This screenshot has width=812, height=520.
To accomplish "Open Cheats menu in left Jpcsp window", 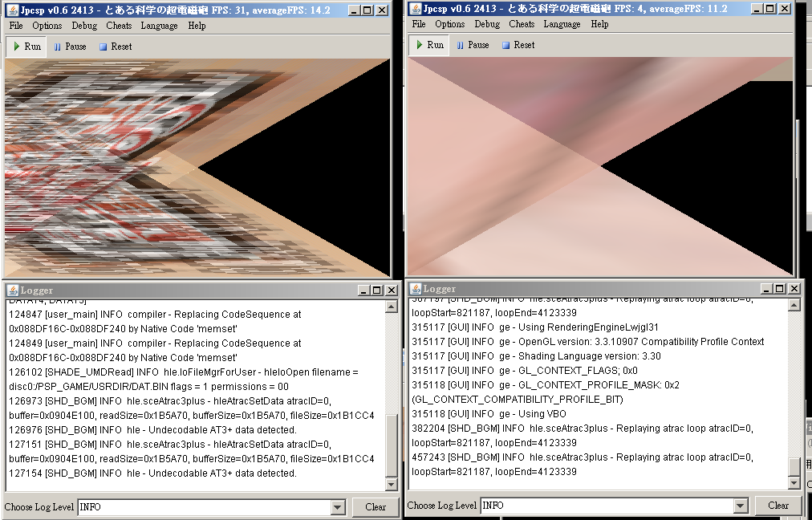I will 119,26.
